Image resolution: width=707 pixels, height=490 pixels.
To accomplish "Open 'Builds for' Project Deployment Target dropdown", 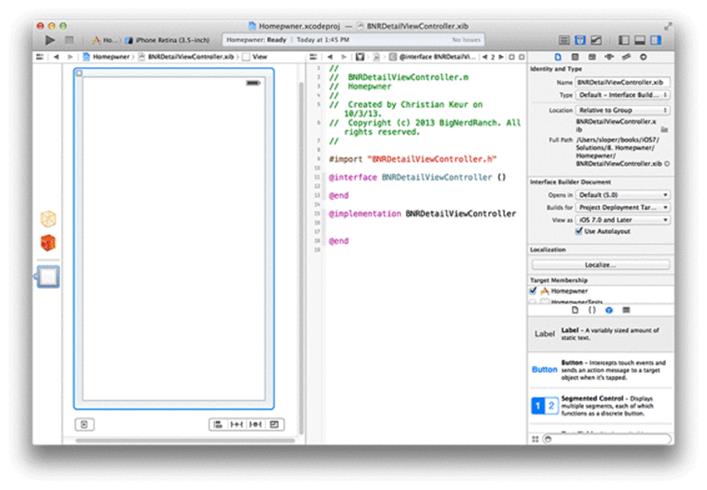I will (622, 207).
